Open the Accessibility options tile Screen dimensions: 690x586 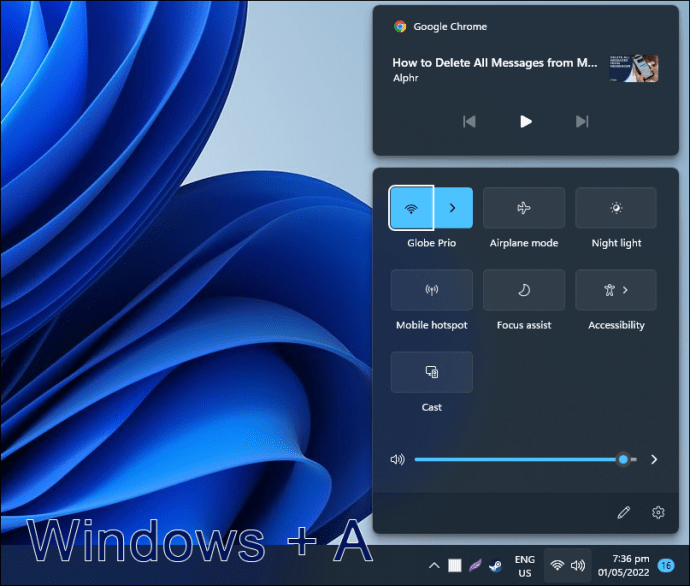[616, 290]
